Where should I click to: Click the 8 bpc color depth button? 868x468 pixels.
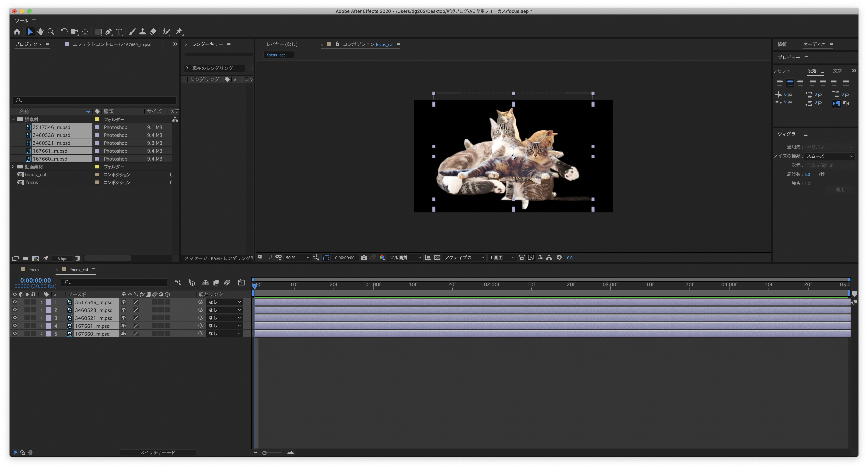click(62, 259)
